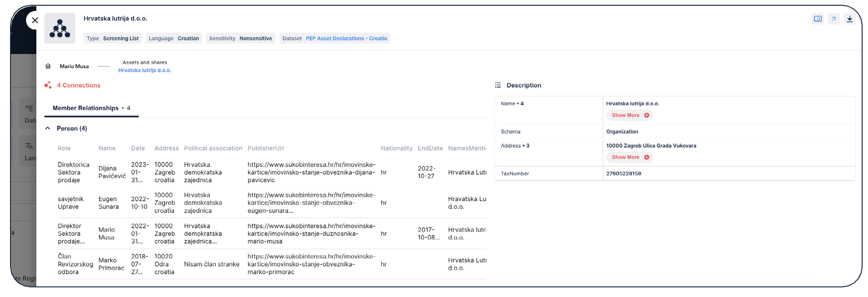Screen dimensions: 868x297
Task: Click the dataset tree icon in background sidebar
Action: 29,108
